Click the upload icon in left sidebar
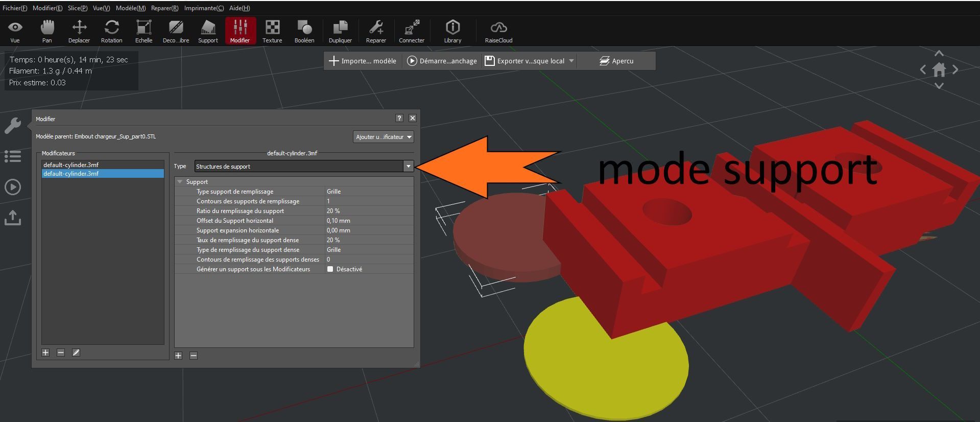The image size is (980, 422). [13, 218]
